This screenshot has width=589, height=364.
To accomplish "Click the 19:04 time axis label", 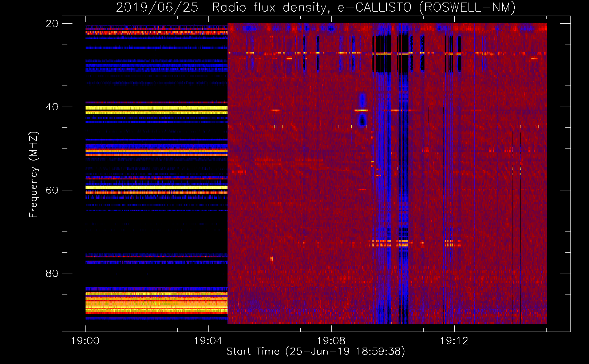I will click(x=208, y=341).
